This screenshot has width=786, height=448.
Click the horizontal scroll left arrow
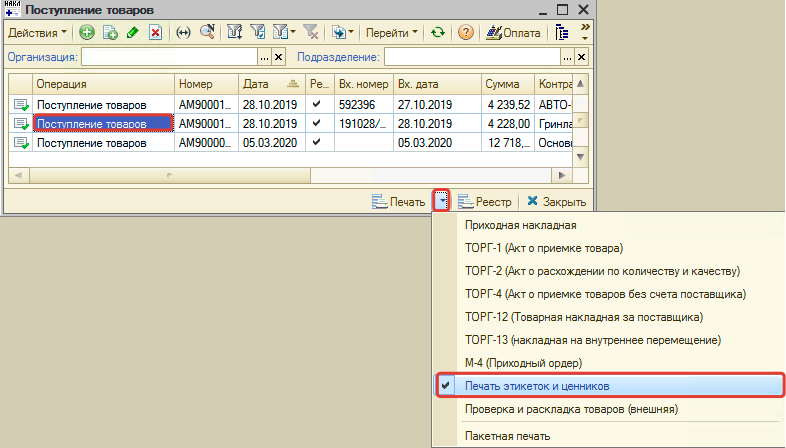[x=19, y=175]
